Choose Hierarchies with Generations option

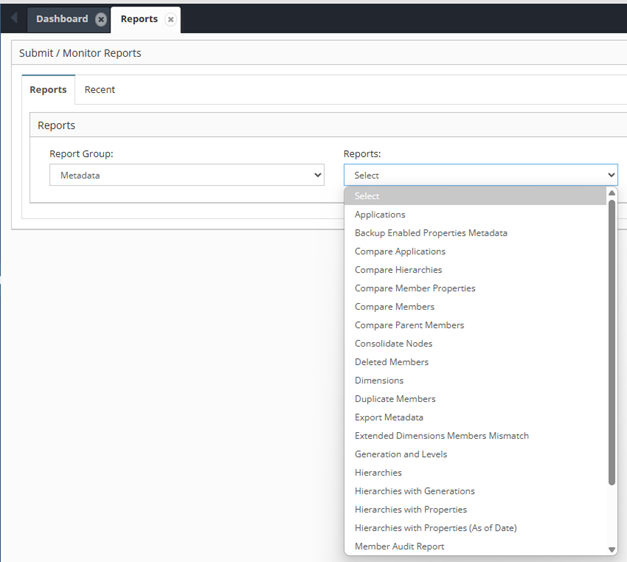tap(475, 491)
